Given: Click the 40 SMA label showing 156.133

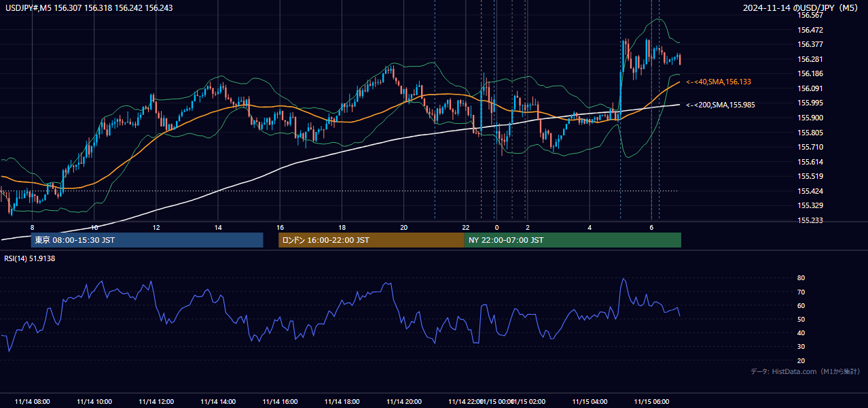Looking at the screenshot, I should point(719,82).
